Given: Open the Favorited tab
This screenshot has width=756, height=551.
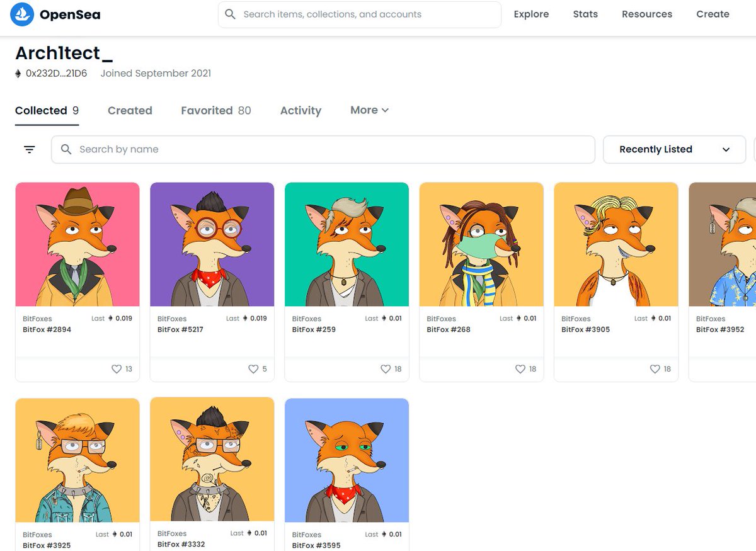Looking at the screenshot, I should point(216,111).
